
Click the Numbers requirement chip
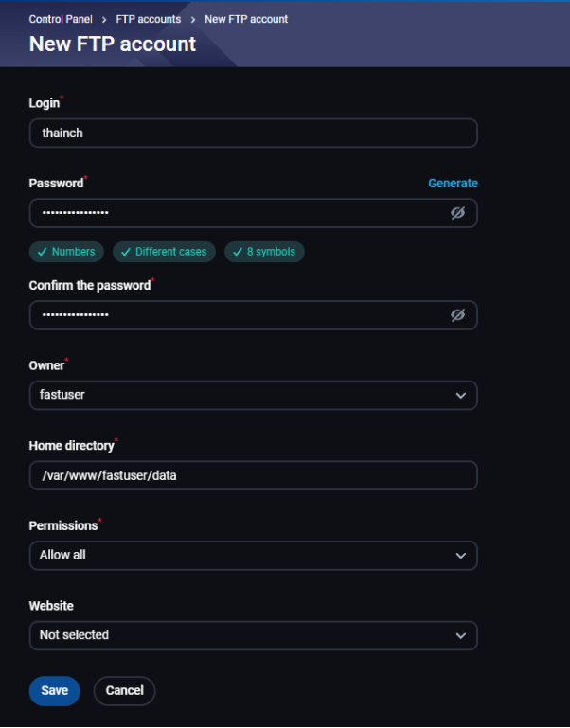[x=66, y=252]
